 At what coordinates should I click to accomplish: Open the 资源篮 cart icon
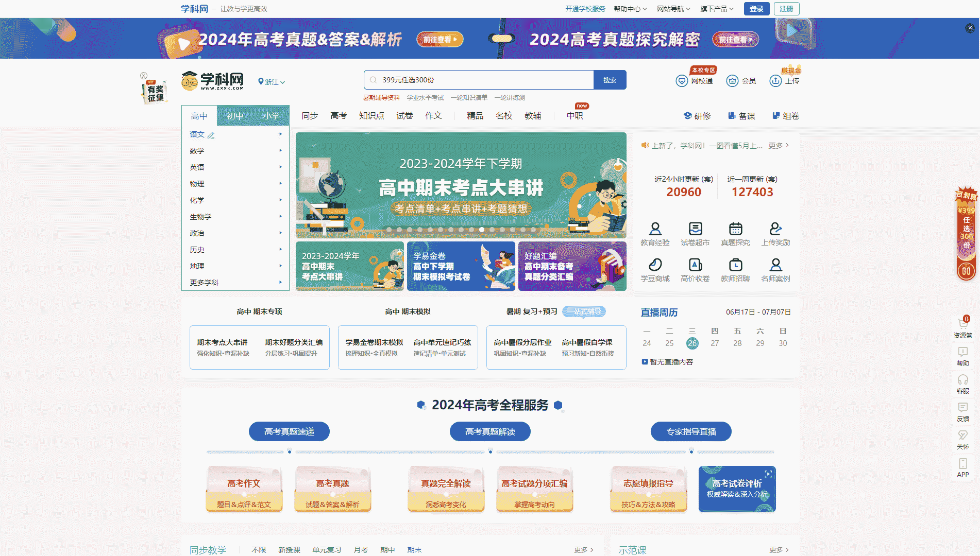pyautogui.click(x=962, y=324)
